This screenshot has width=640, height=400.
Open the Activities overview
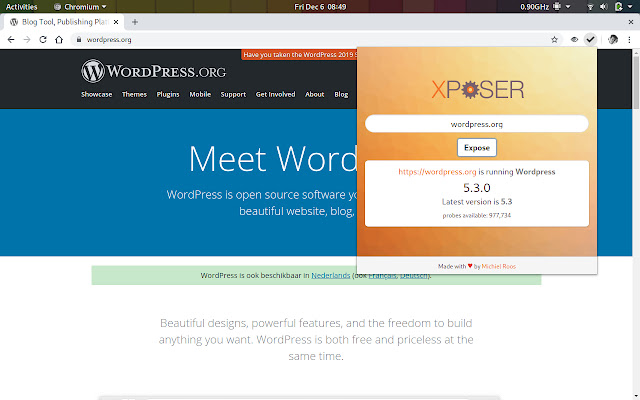(x=21, y=7)
